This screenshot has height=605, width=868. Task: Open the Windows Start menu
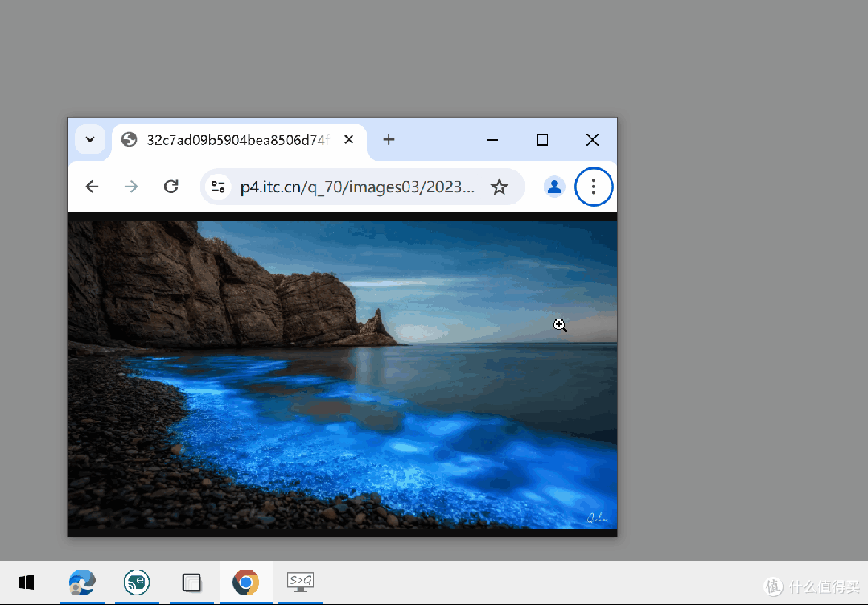[26, 582]
